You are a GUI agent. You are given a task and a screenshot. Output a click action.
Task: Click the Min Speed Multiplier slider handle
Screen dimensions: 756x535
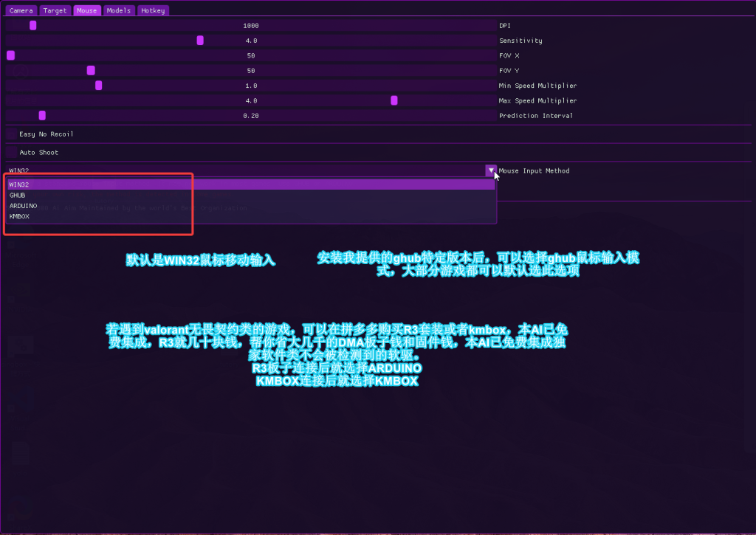(x=98, y=86)
